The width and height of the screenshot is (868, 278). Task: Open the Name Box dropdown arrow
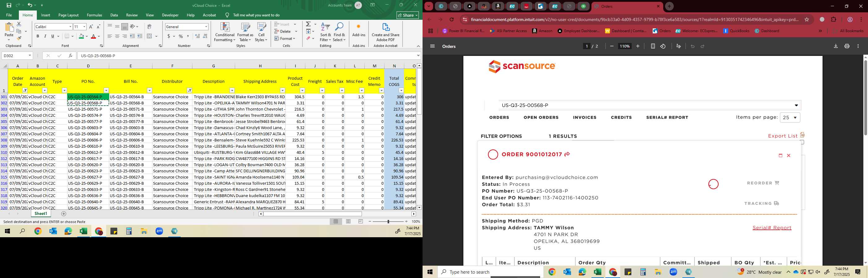point(30,56)
